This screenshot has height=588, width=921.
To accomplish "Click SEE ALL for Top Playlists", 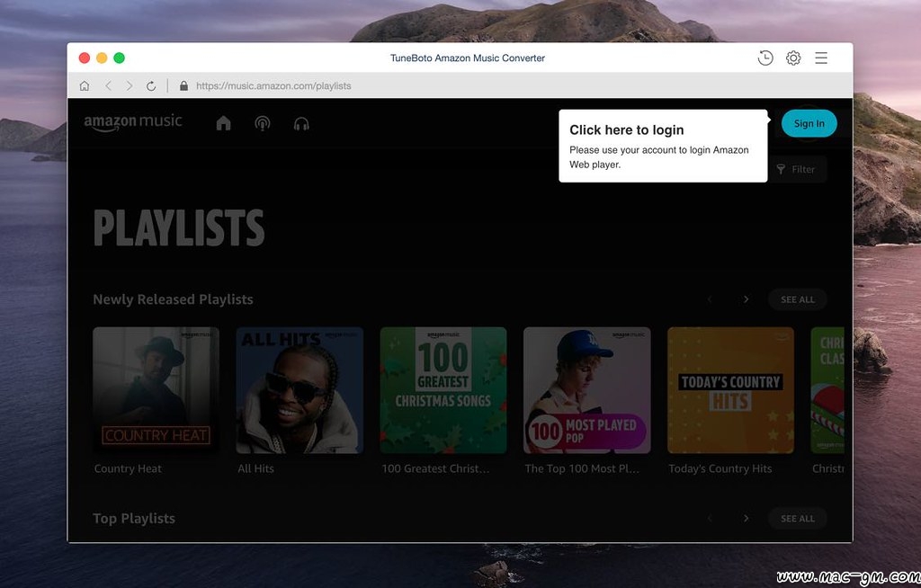I will [x=797, y=519].
